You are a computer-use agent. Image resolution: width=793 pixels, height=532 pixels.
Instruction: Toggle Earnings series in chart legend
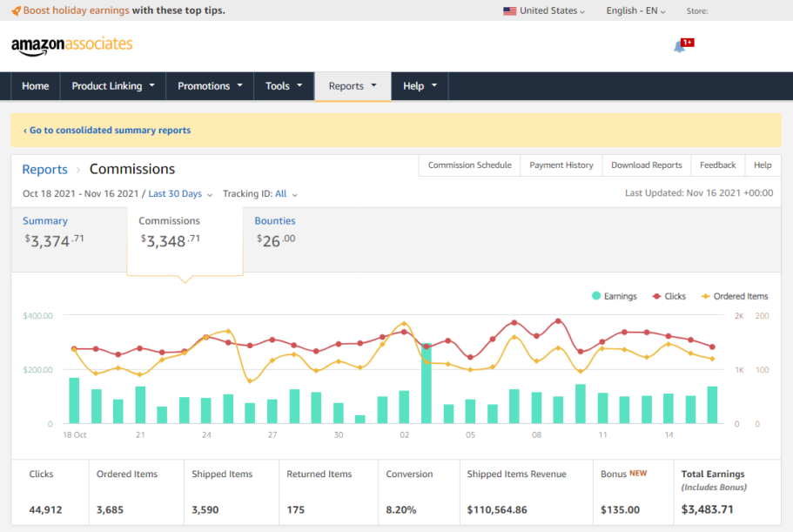[x=614, y=296]
